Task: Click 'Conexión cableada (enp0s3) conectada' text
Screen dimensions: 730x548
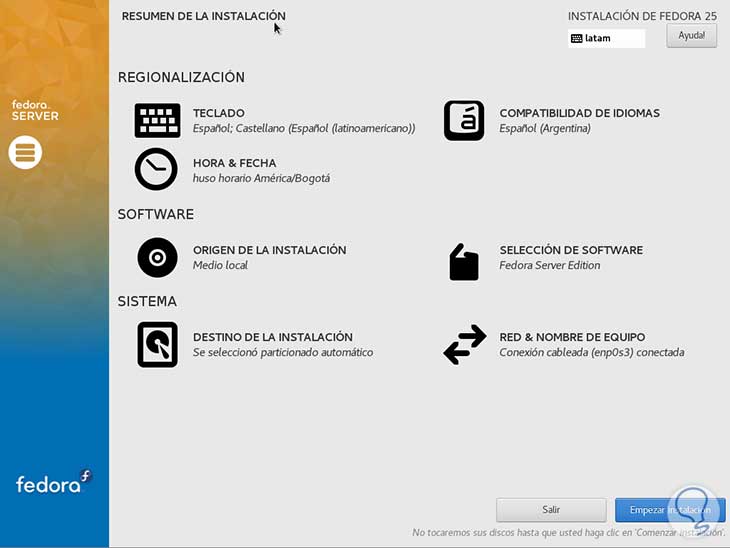Action: [x=591, y=352]
